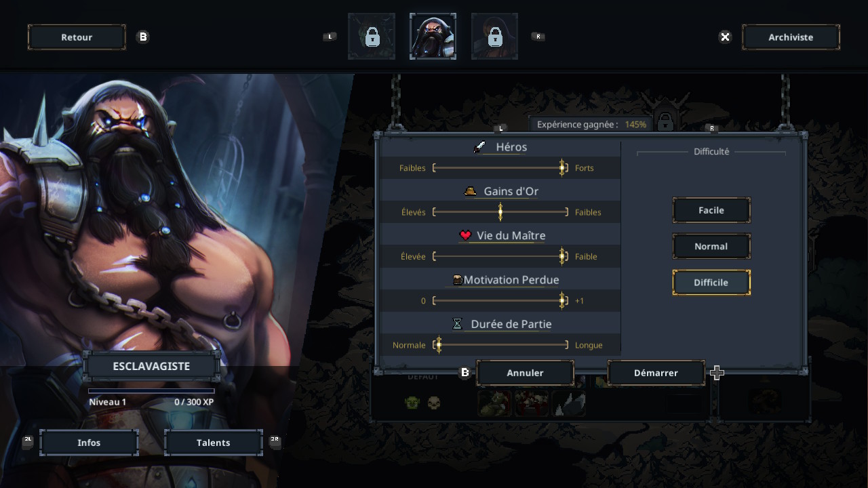Click the Gains d'Or slider handle
The image size is (868, 488).
click(500, 212)
